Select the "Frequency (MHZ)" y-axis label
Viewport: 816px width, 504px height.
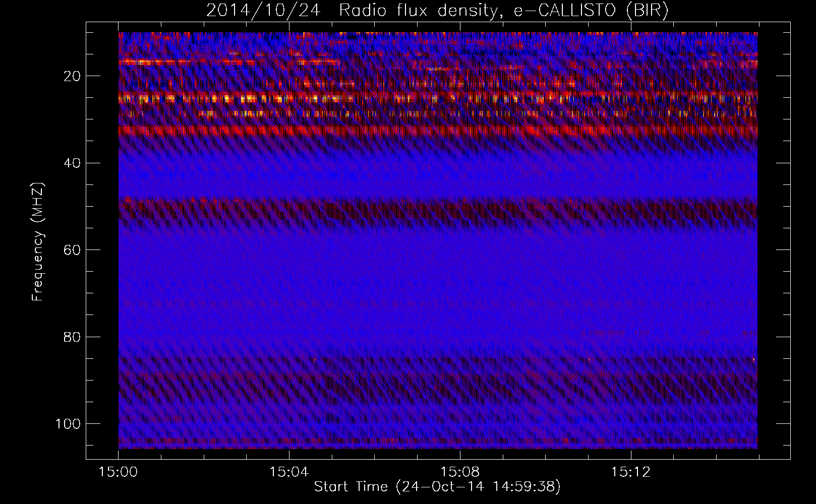click(38, 242)
